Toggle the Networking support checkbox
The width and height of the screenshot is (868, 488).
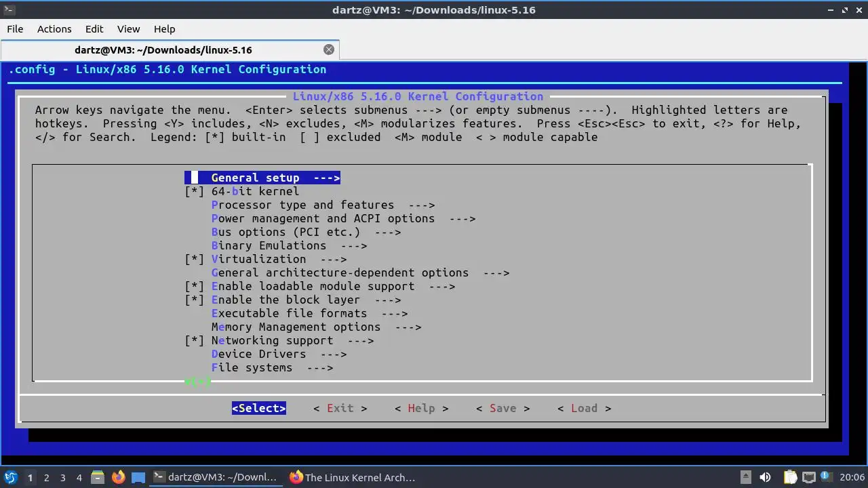pos(194,340)
